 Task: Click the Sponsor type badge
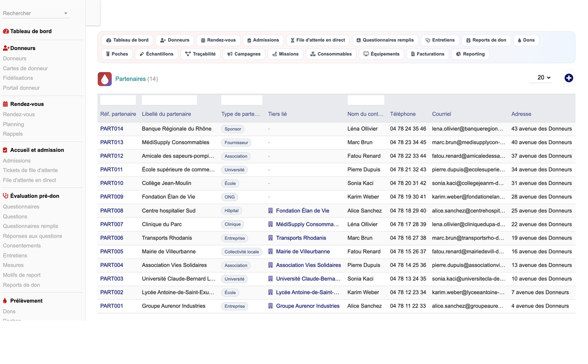[233, 129]
